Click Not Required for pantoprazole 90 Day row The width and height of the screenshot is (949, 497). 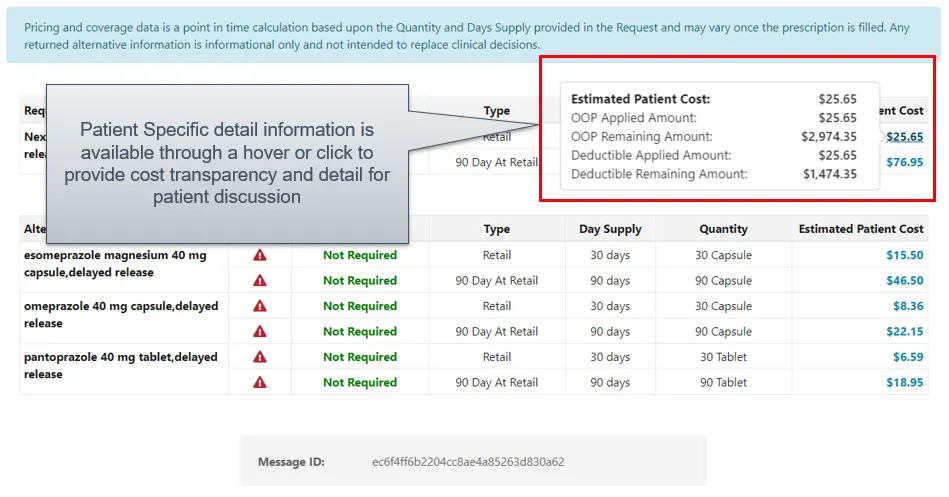(x=360, y=382)
